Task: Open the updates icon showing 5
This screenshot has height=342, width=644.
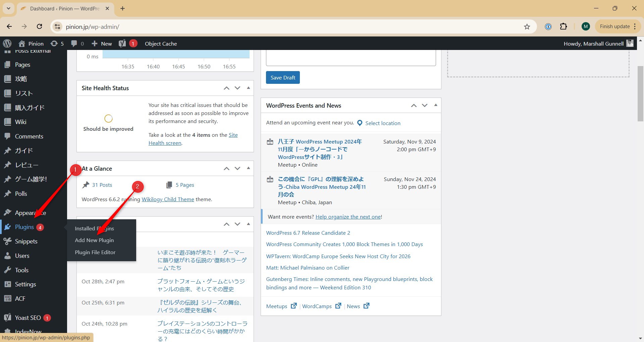Action: pos(57,44)
